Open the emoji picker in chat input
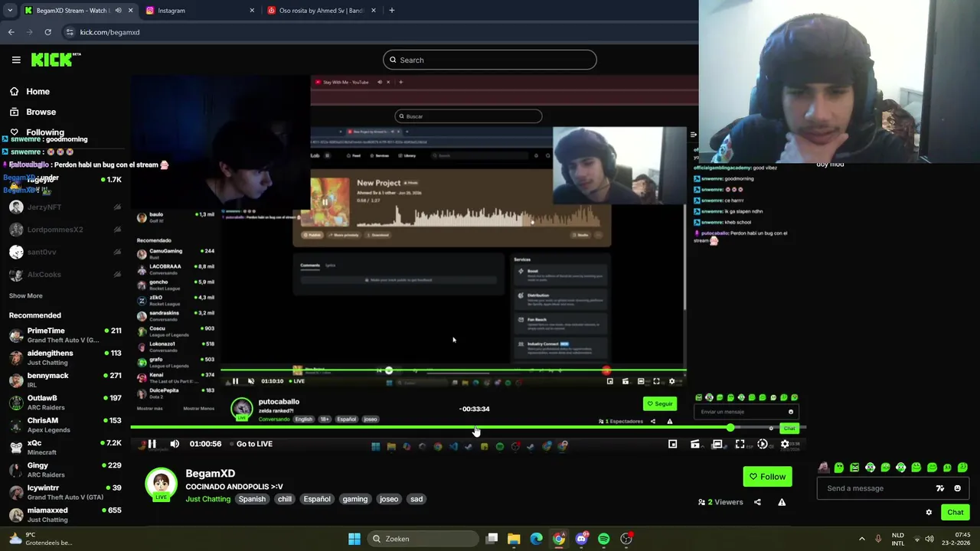Image resolution: width=980 pixels, height=551 pixels. 957,488
